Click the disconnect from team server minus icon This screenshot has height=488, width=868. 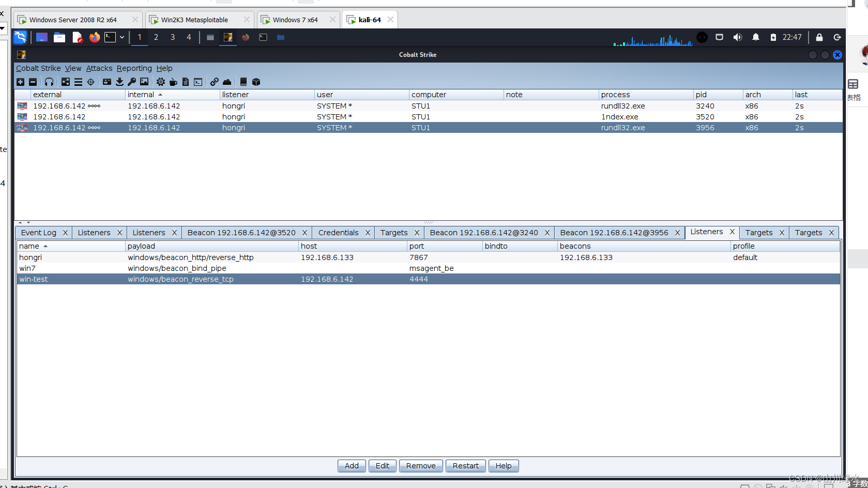(33, 82)
